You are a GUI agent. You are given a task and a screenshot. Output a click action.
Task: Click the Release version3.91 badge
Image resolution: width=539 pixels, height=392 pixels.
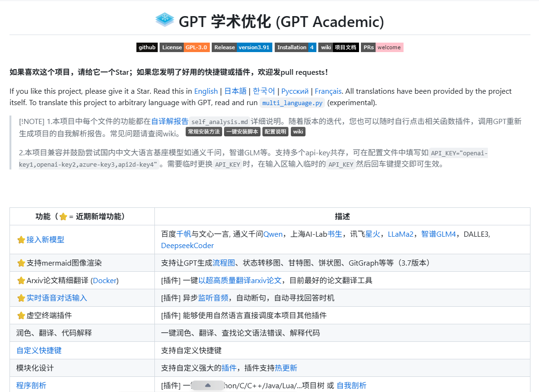click(x=242, y=47)
